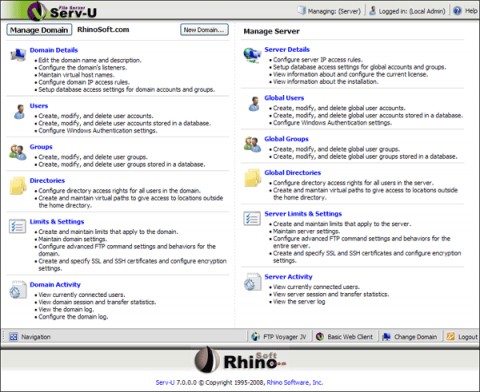Click the Domain Details computer icon

[x=18, y=55]
